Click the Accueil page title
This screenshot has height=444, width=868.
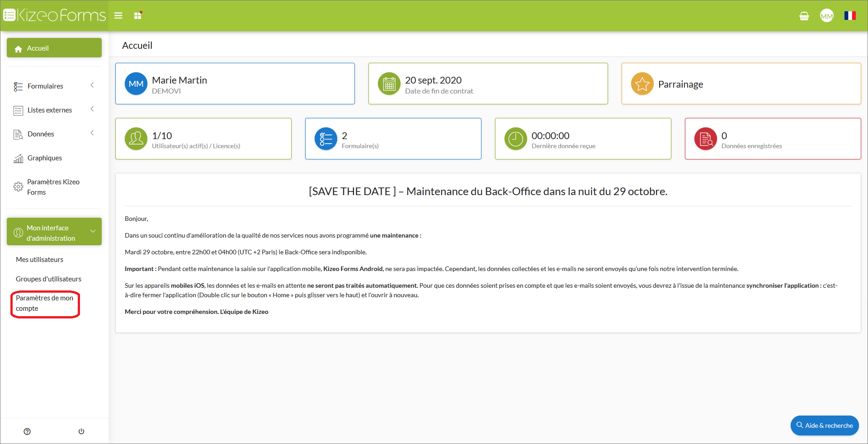click(137, 46)
